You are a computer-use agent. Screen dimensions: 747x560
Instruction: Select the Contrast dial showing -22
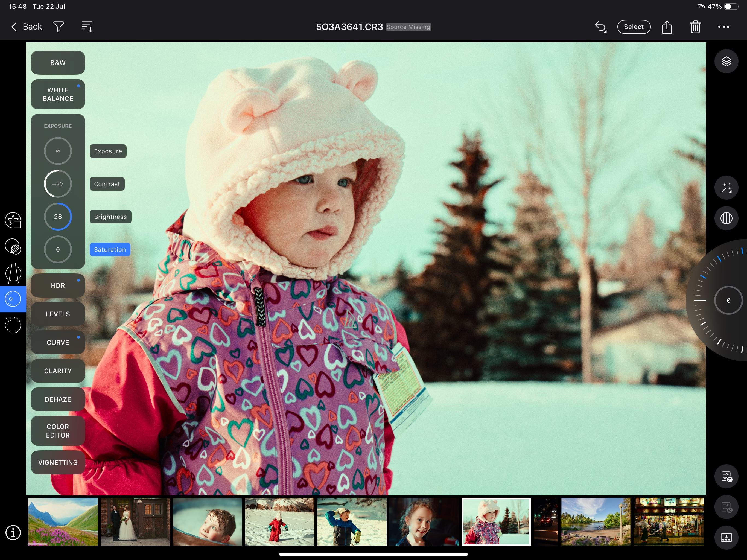(58, 184)
